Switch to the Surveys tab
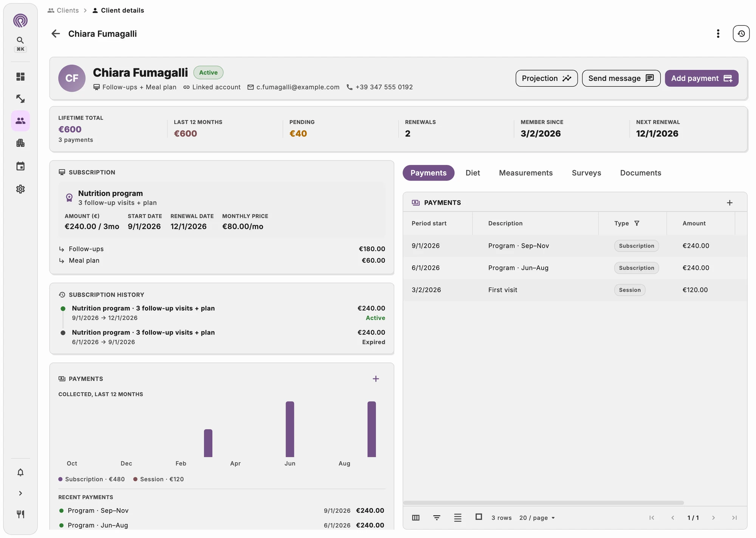Image resolution: width=756 pixels, height=538 pixels. (x=586, y=173)
